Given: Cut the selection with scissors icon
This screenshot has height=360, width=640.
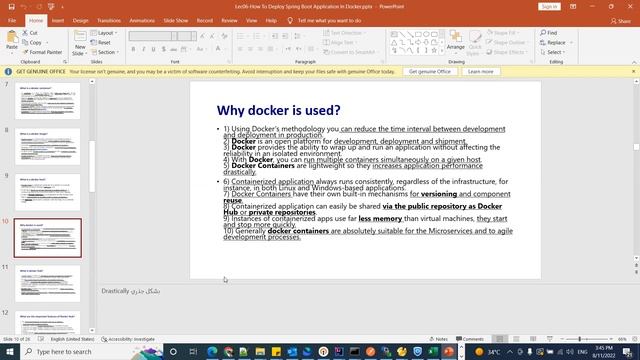Looking at the screenshot, I should point(31,33).
